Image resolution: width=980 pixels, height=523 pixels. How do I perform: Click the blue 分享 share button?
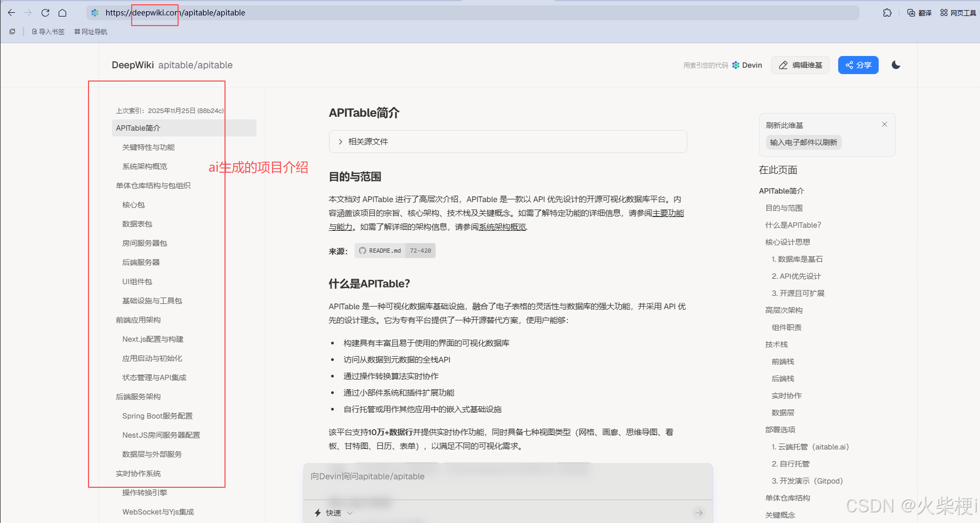[858, 65]
